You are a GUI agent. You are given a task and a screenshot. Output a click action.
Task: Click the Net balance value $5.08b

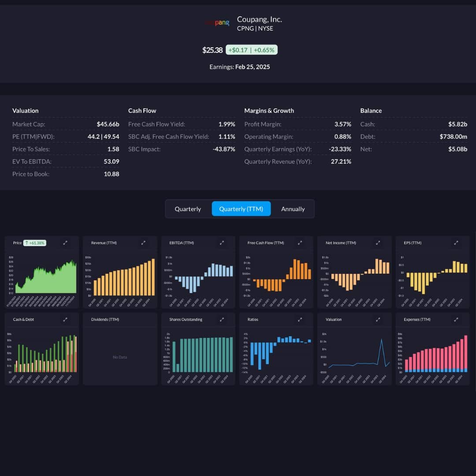[458, 149]
